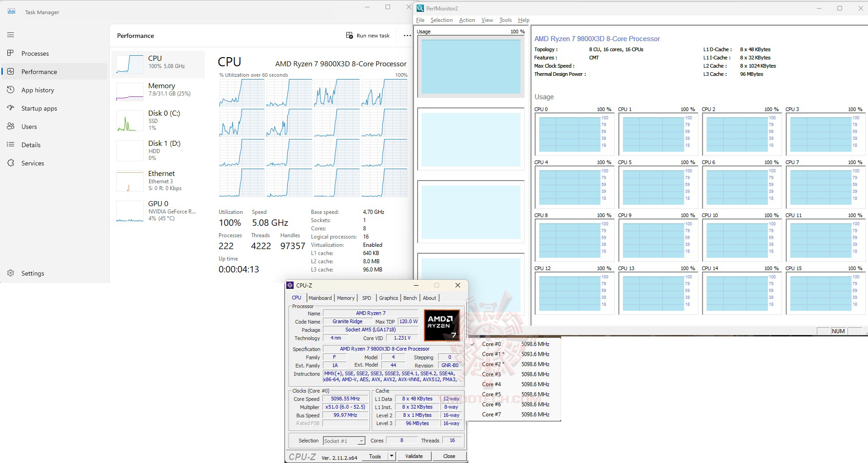Open the Action menu in PerfMonitor2
Viewport: 868px width, 463px height.
click(467, 20)
